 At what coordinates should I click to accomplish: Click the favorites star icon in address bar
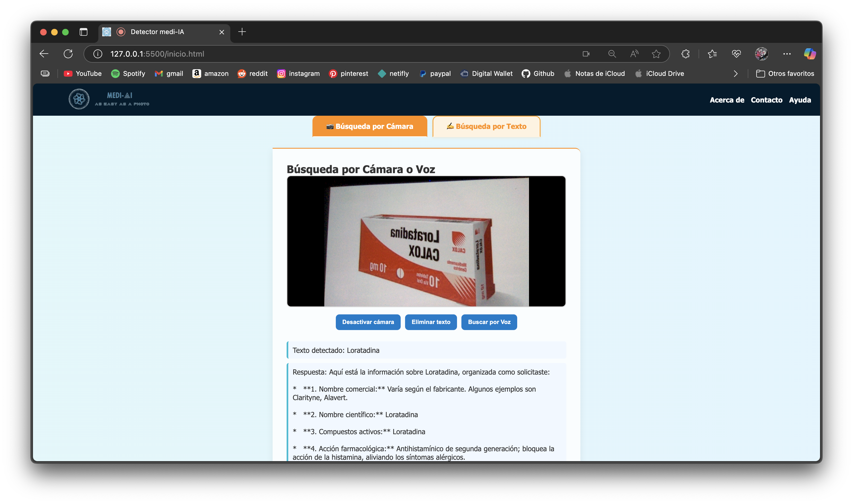[x=656, y=54]
